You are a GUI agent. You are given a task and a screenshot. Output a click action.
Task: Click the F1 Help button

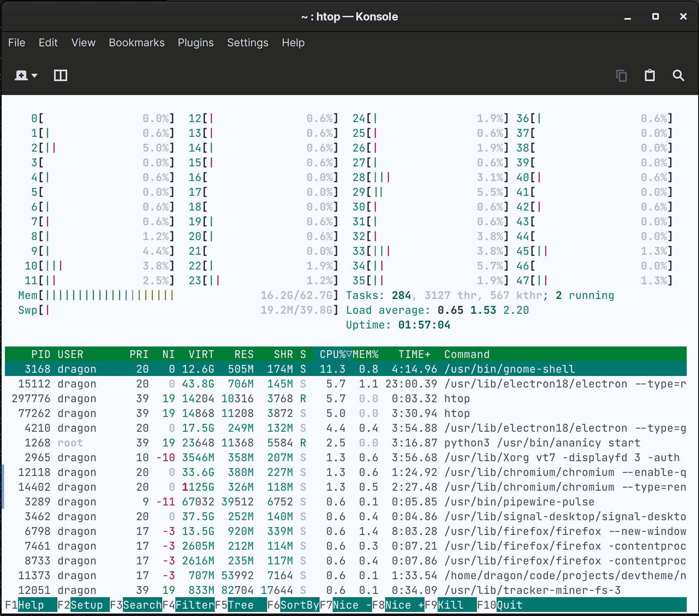[x=31, y=605]
